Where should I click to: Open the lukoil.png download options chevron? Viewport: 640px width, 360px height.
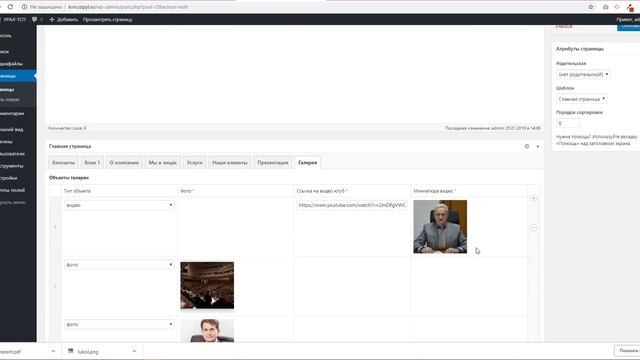(x=134, y=351)
